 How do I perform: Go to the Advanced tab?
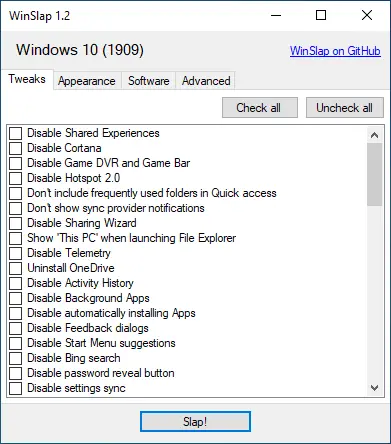[206, 81]
